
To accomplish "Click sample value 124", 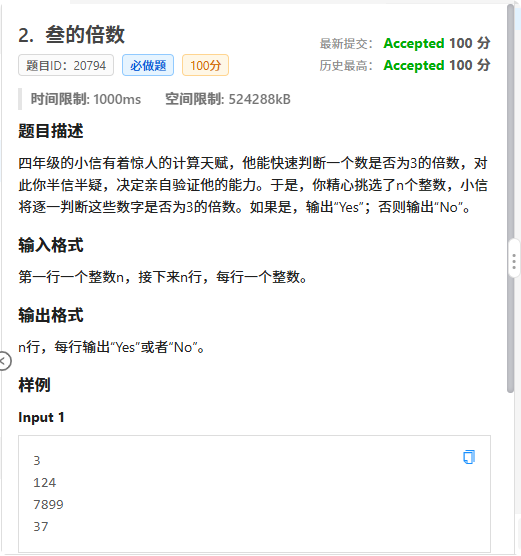I will click(45, 483).
